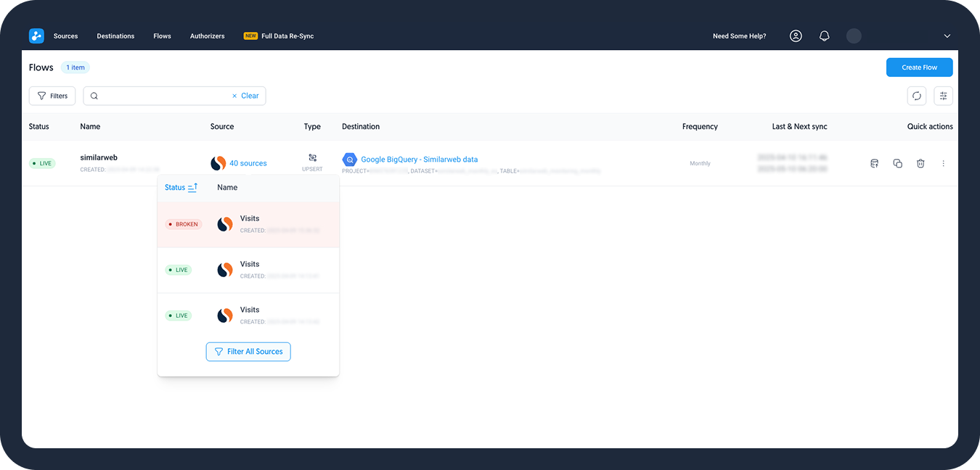Open the notifications bell
The image size is (980, 470).
824,36
